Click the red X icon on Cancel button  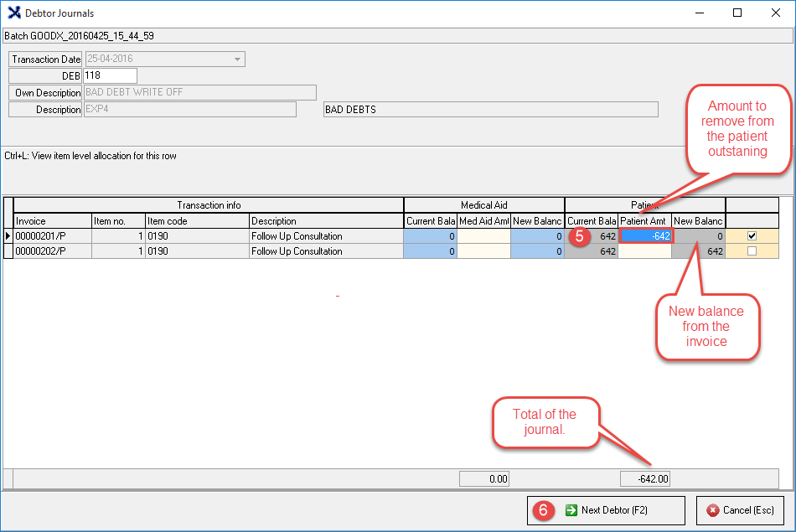point(713,509)
